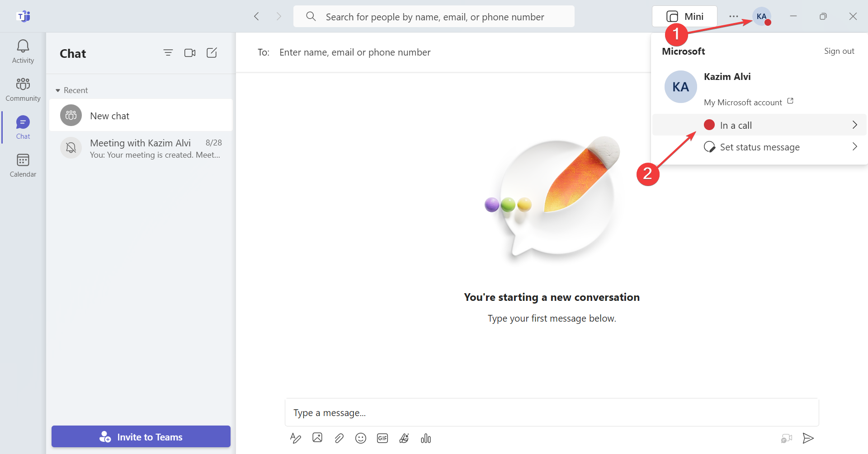Open My Microsoft account link
Image resolution: width=868 pixels, height=454 pixels.
[743, 103]
